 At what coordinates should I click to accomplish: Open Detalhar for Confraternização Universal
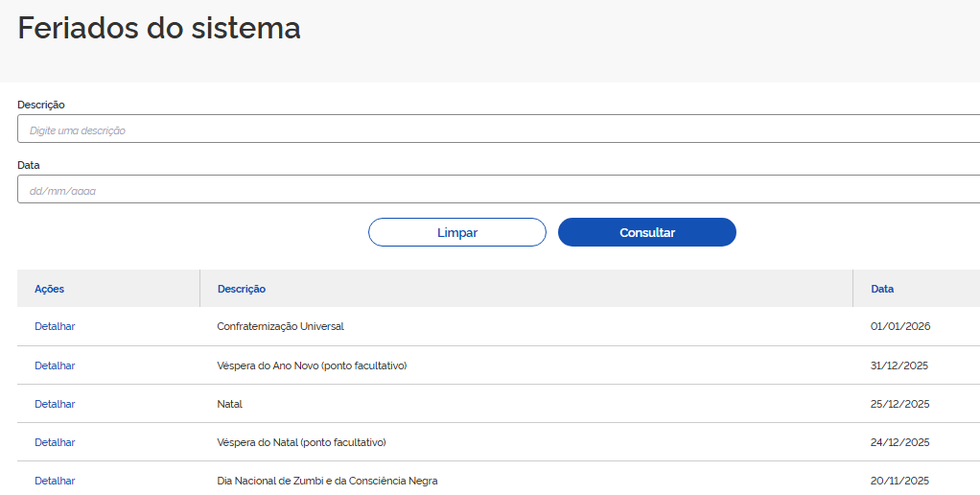pyautogui.click(x=55, y=326)
